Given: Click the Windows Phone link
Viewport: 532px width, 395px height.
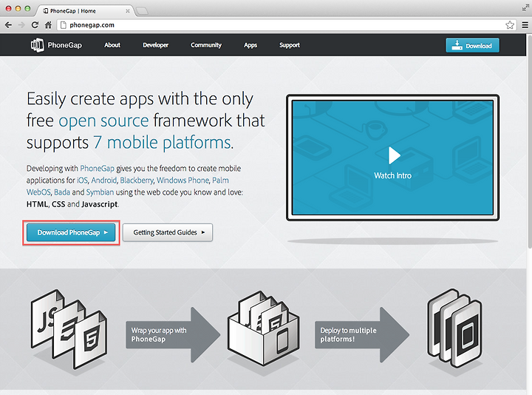Looking at the screenshot, I should (x=183, y=180).
